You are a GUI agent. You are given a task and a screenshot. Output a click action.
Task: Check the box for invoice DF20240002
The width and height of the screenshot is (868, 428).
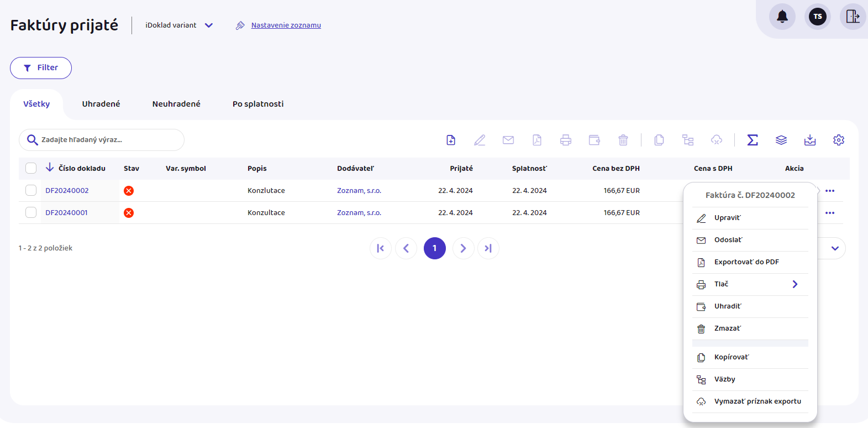(31, 190)
